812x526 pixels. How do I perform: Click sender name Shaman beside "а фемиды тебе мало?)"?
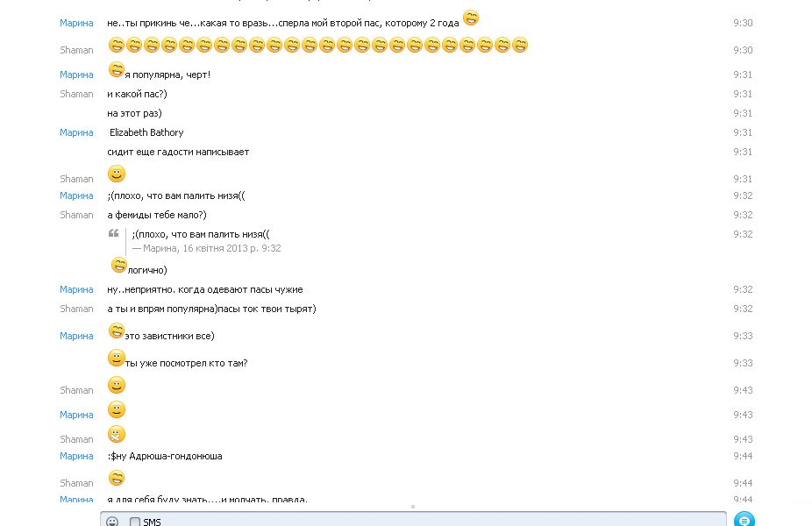point(76,215)
